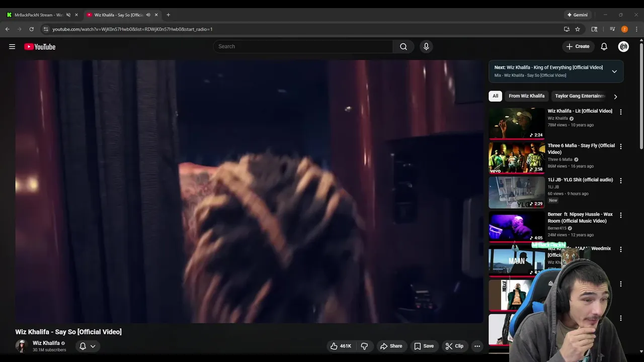Mute audio on the Say So tab
The width and height of the screenshot is (644, 362).
click(x=148, y=15)
